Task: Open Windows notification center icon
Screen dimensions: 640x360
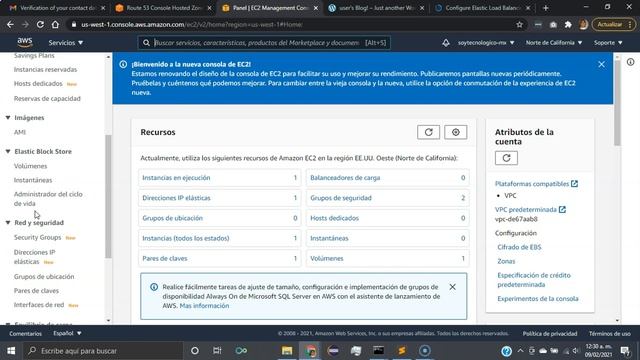Action: [625, 351]
